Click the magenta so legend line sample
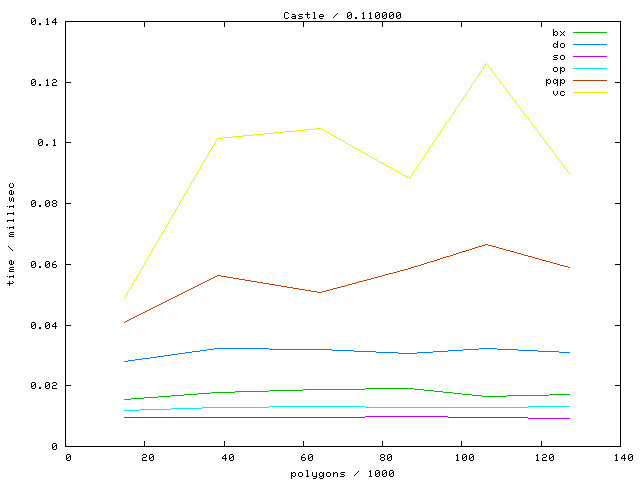The height and width of the screenshot is (480, 640). [590, 57]
